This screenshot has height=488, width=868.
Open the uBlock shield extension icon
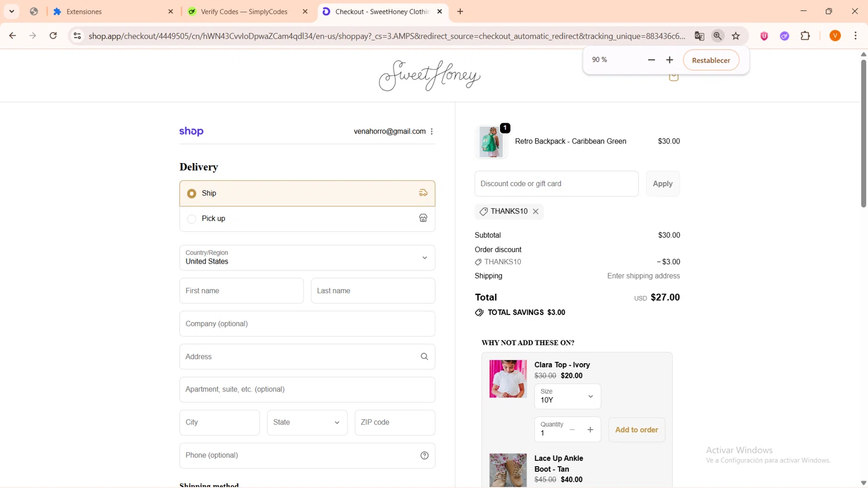tap(764, 36)
